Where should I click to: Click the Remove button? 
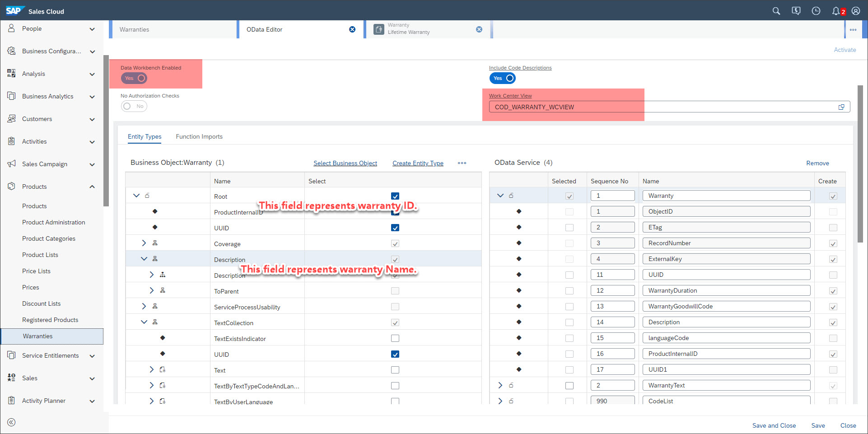point(817,163)
